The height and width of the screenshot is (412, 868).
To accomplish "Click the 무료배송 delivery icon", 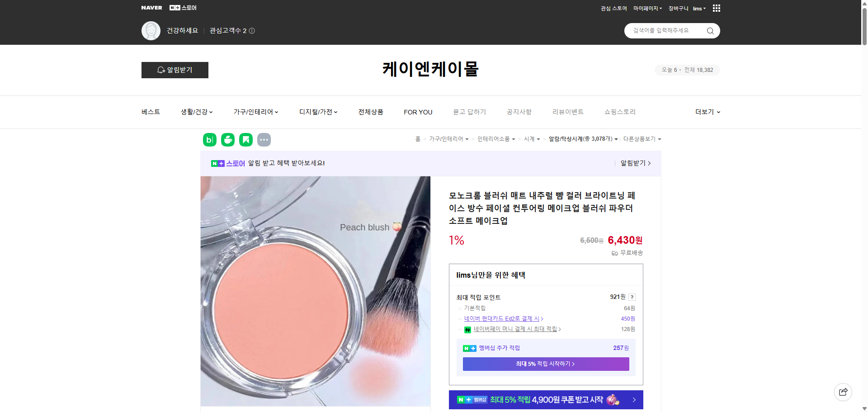I will (x=614, y=253).
